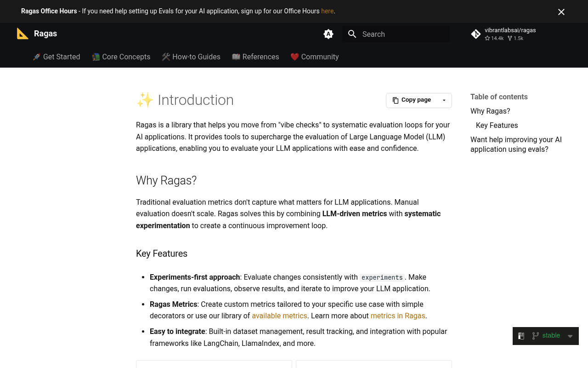The image size is (588, 368).
Task: Open the Get Started tab
Action: coord(57,57)
